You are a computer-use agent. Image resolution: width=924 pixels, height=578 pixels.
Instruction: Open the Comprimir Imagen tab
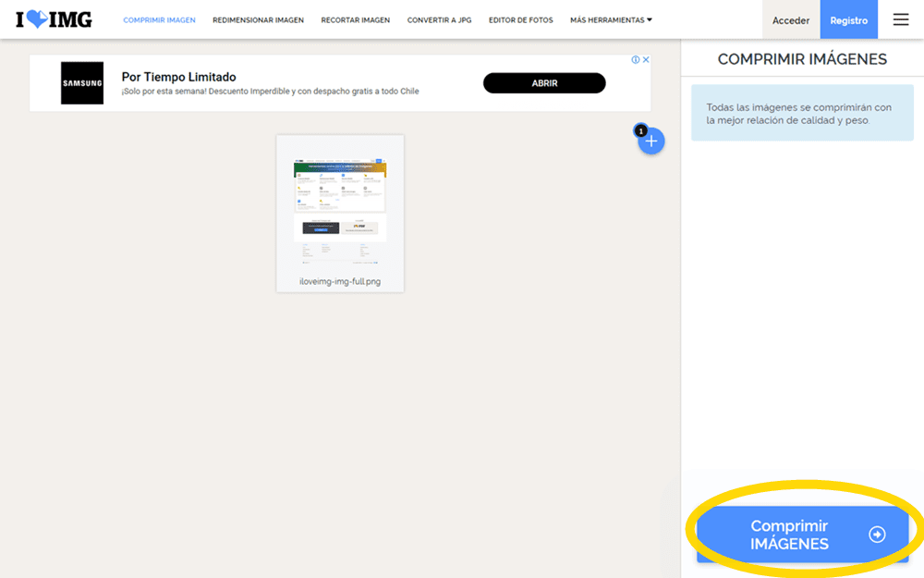click(159, 20)
